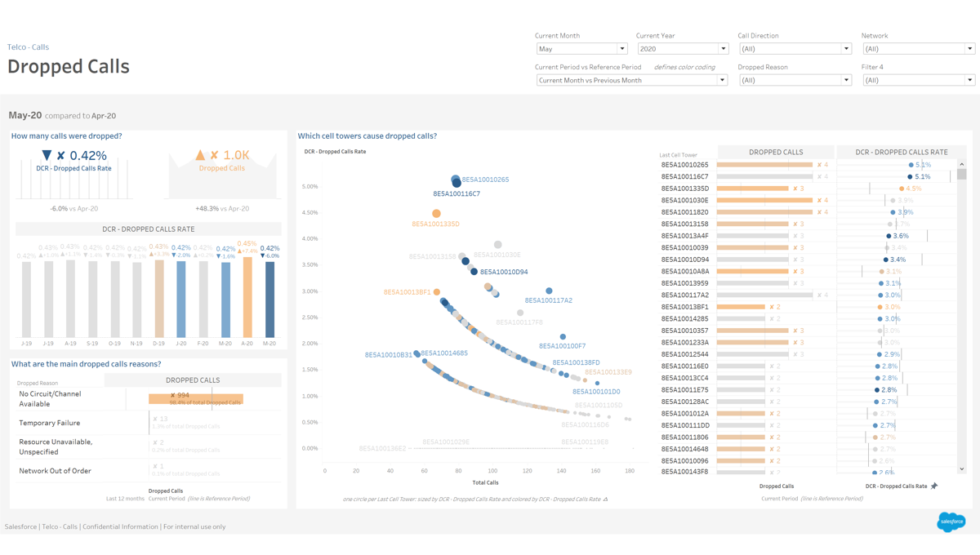Open the Current Month dropdown
The image size is (980, 555).
pyautogui.click(x=581, y=49)
